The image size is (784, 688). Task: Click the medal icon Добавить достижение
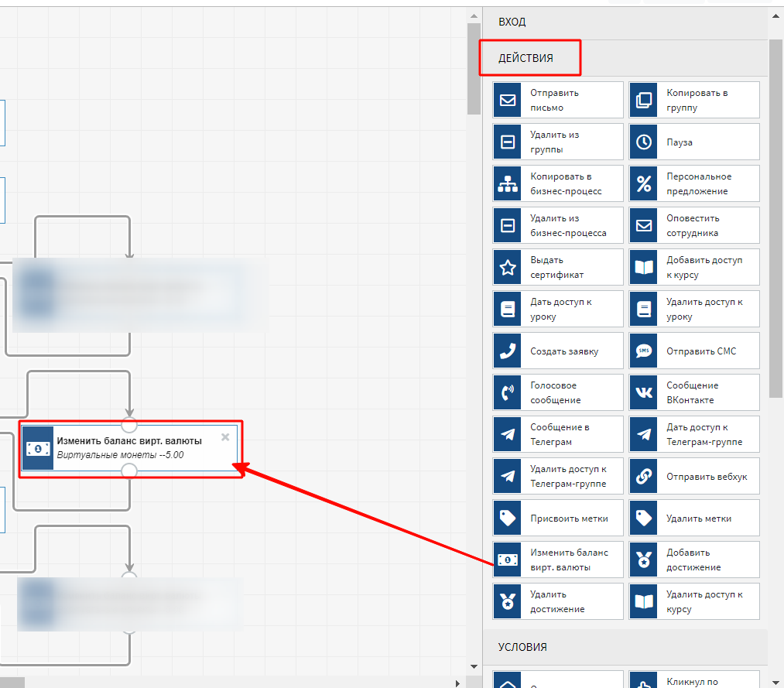pyautogui.click(x=644, y=560)
